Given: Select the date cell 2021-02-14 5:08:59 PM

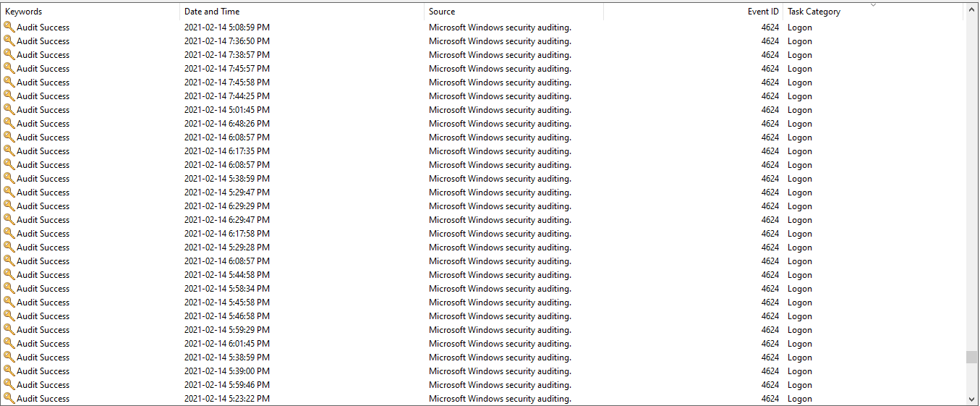Looking at the screenshot, I should (x=227, y=28).
